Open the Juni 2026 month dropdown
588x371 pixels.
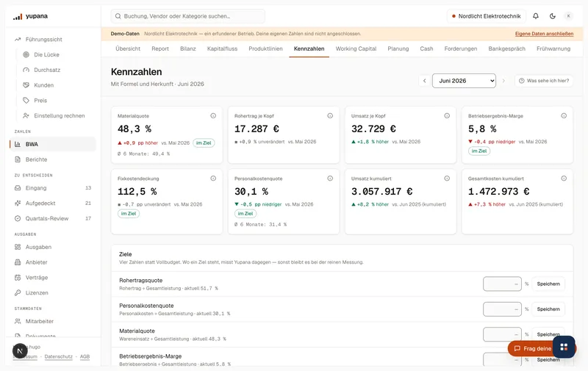tap(464, 81)
